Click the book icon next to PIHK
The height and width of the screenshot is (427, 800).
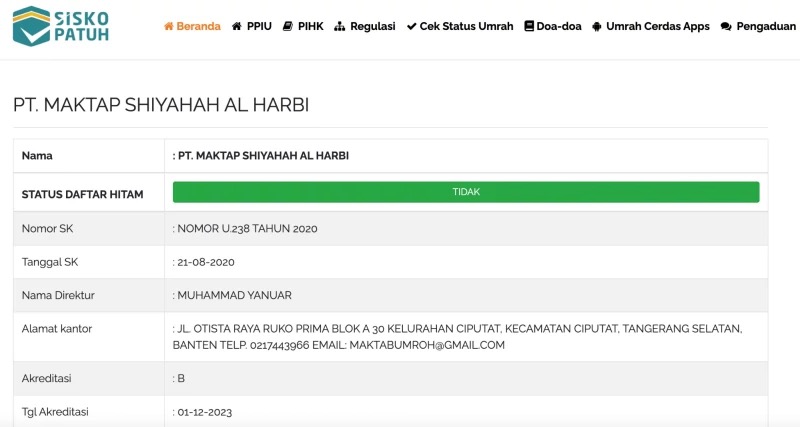(x=288, y=26)
